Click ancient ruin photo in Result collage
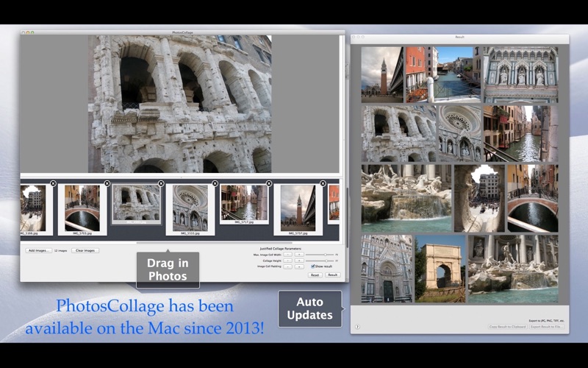Screen dimensions: 588x368 coord(398,133)
